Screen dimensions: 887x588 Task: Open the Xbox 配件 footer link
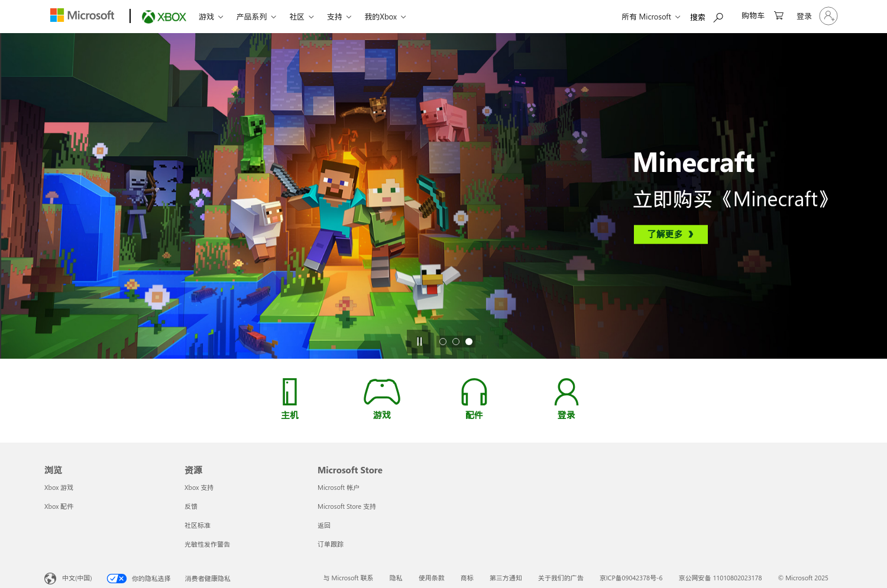pos(59,506)
